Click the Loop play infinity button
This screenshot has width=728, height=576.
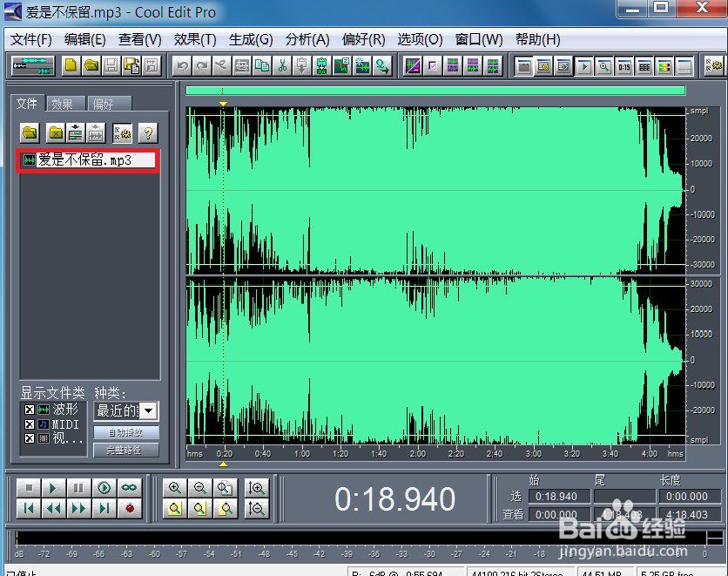pos(129,488)
